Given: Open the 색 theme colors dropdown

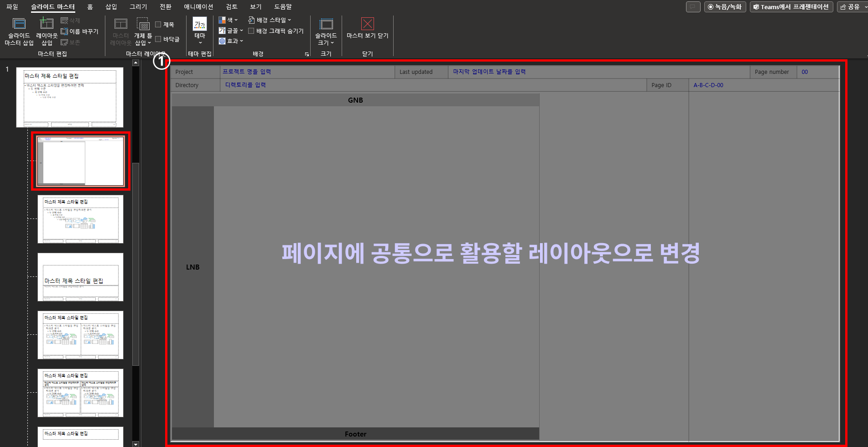Looking at the screenshot, I should click(228, 20).
